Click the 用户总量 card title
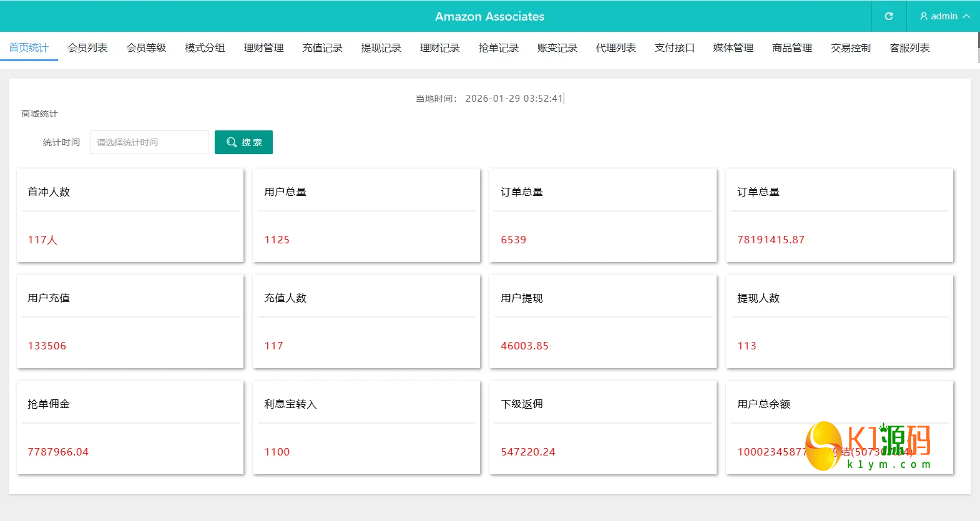980x521 pixels. pyautogui.click(x=285, y=192)
